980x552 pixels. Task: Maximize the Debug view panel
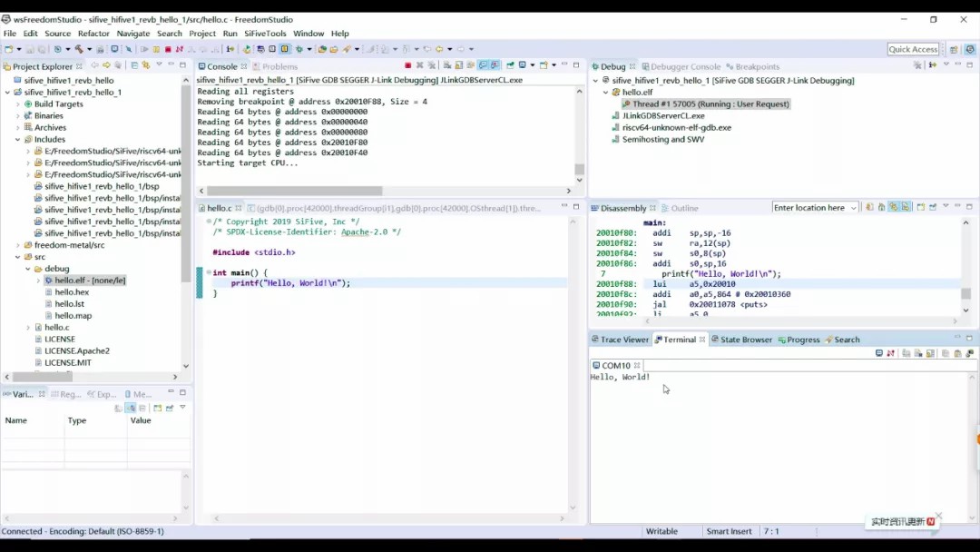[969, 64]
